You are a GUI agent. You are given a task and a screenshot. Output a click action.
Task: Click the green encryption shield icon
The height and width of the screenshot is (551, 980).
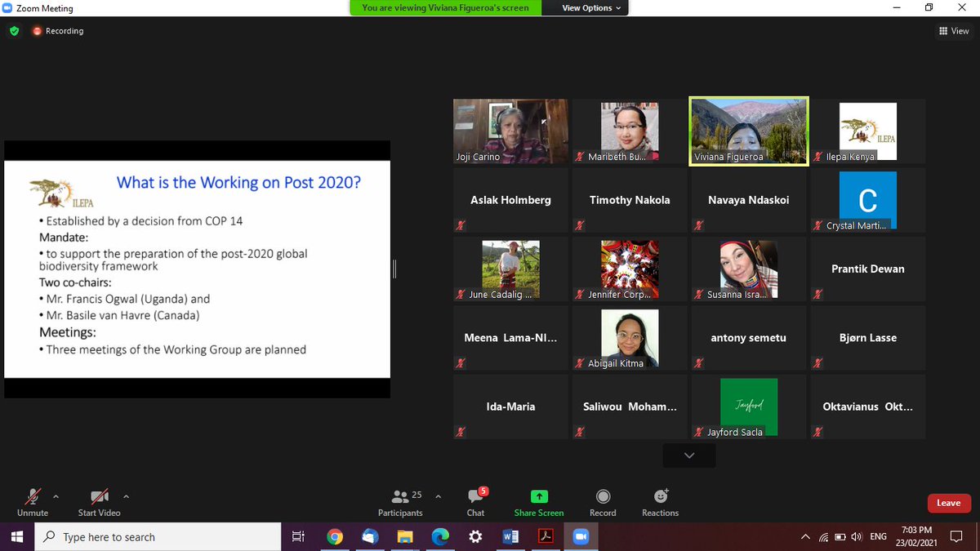[14, 31]
